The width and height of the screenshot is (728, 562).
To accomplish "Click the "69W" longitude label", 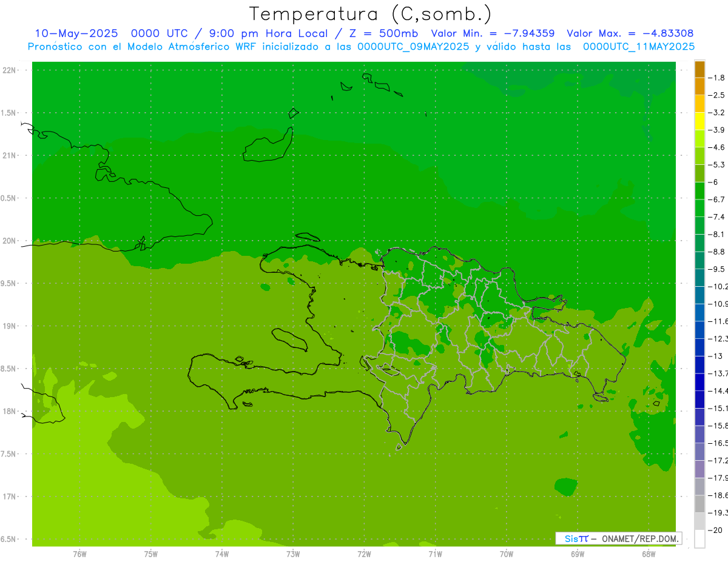I will click(x=578, y=554).
